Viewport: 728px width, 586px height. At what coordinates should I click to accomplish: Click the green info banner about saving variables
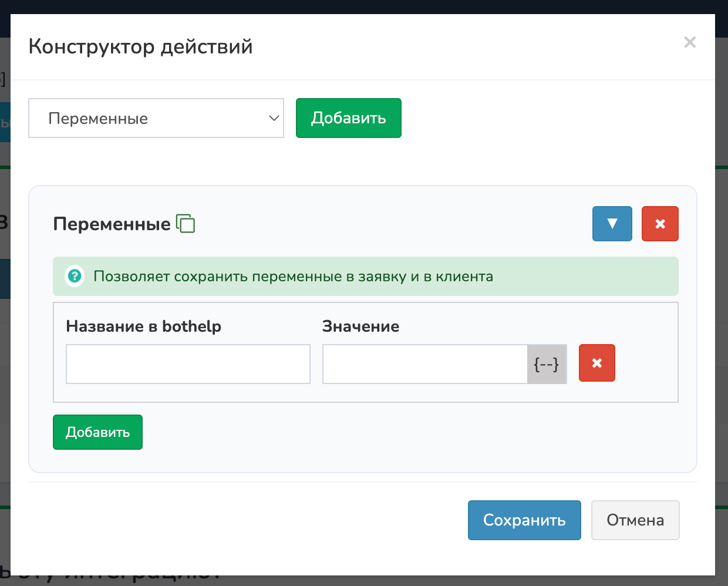tap(364, 276)
